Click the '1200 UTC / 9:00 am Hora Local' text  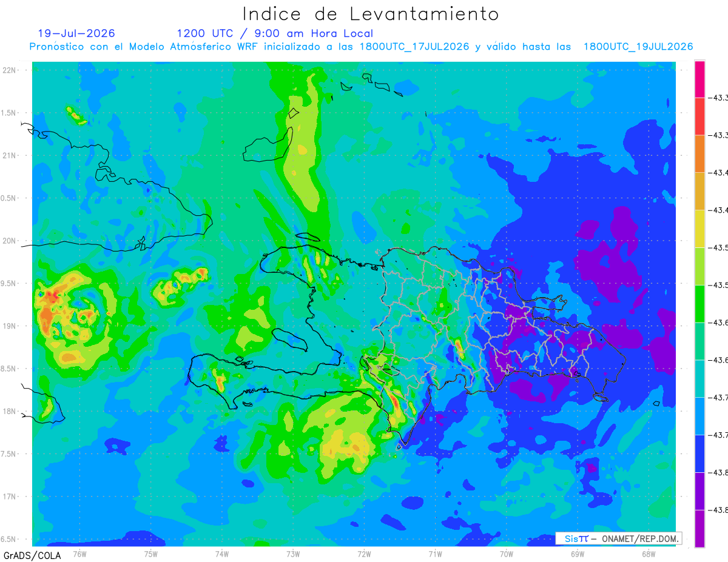pyautogui.click(x=275, y=33)
